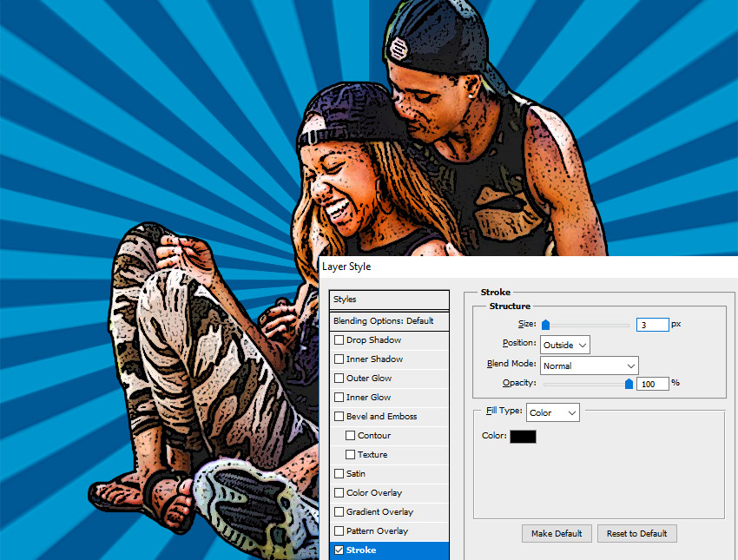Toggle the Color Overlay checkbox
Image resolution: width=738 pixels, height=560 pixels.
tap(339, 492)
